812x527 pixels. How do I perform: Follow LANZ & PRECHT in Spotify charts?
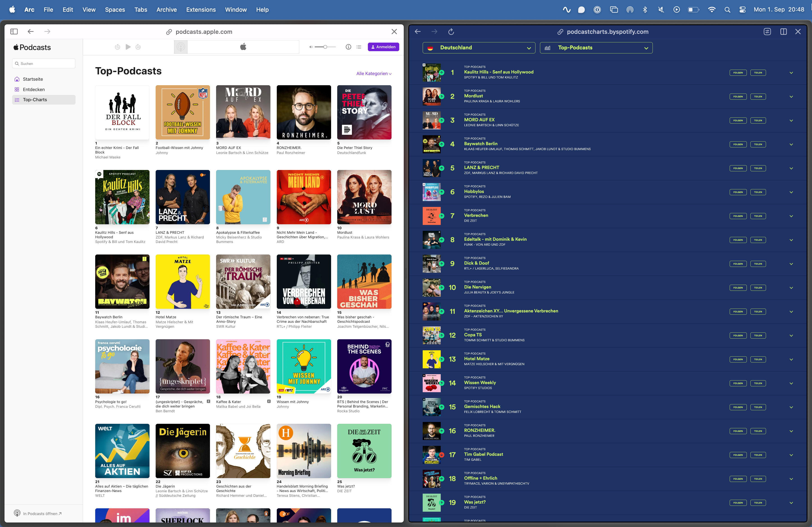(x=738, y=168)
